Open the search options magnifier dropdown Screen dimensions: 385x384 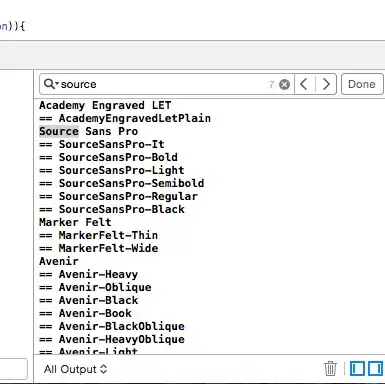coord(51,84)
